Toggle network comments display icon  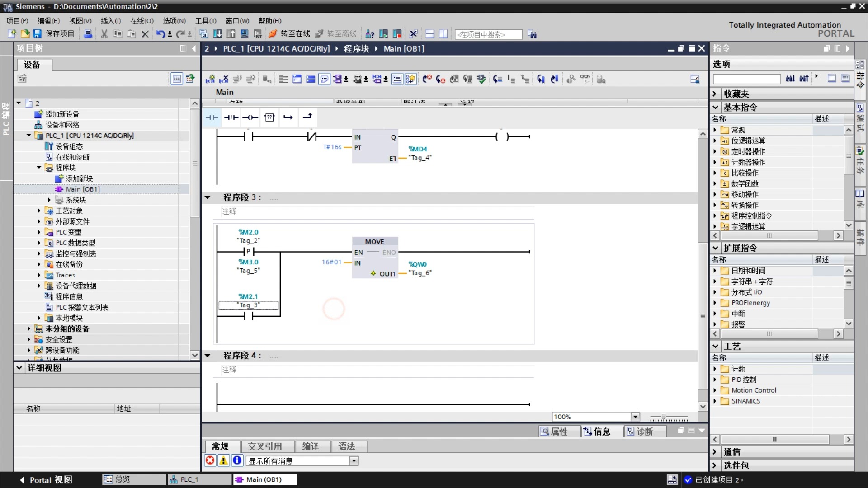[324, 80]
